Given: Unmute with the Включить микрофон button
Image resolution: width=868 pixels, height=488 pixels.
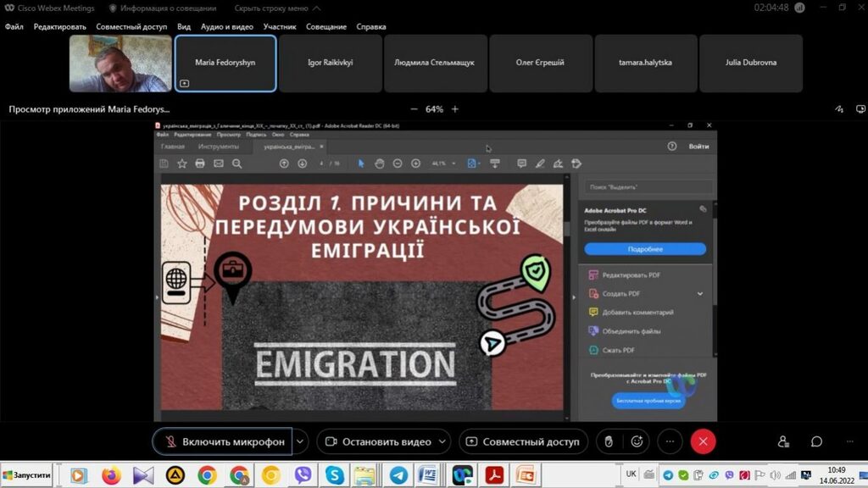Looking at the screenshot, I should pos(223,441).
